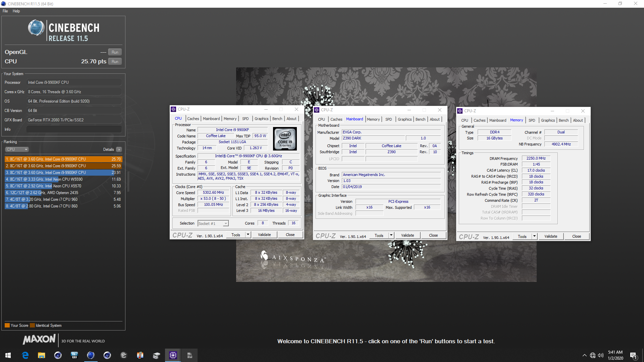644x362 pixels.
Task: Select ranking row Intel Core i7 CPU 860
Action: (63, 206)
